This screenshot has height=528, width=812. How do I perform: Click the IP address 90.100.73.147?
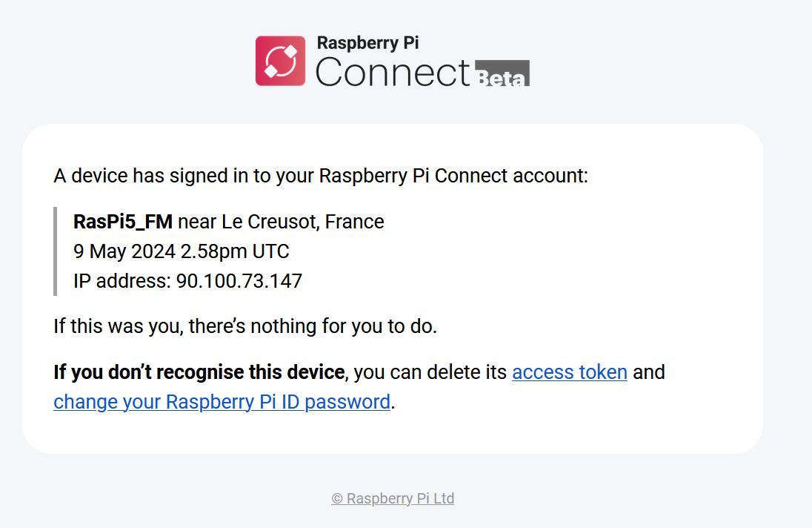(x=239, y=281)
